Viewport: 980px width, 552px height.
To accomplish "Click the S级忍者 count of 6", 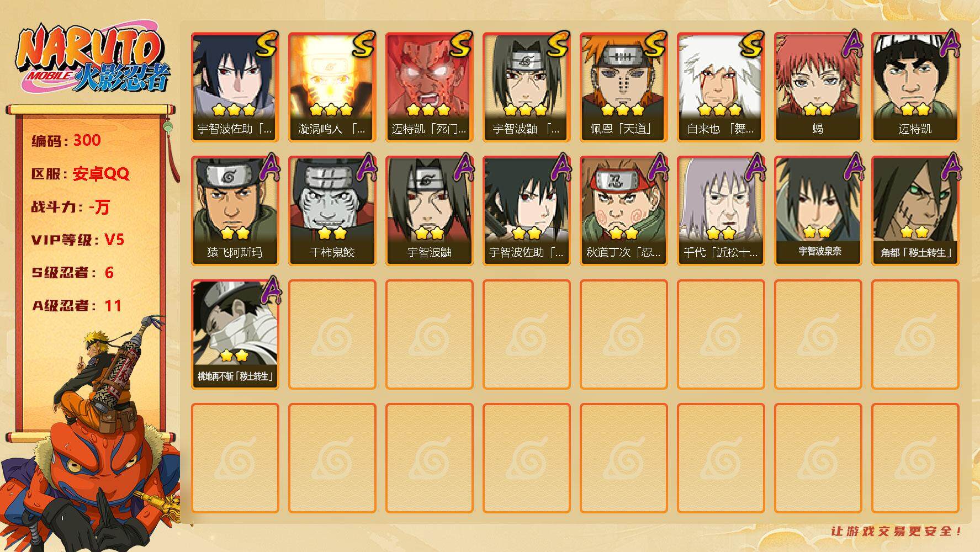I will pos(109,273).
